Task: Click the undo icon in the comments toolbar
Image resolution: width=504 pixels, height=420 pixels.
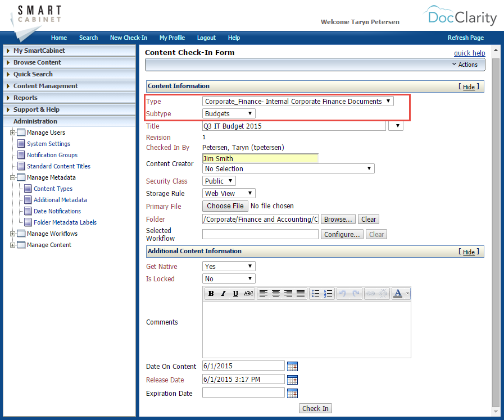Action: pos(342,293)
